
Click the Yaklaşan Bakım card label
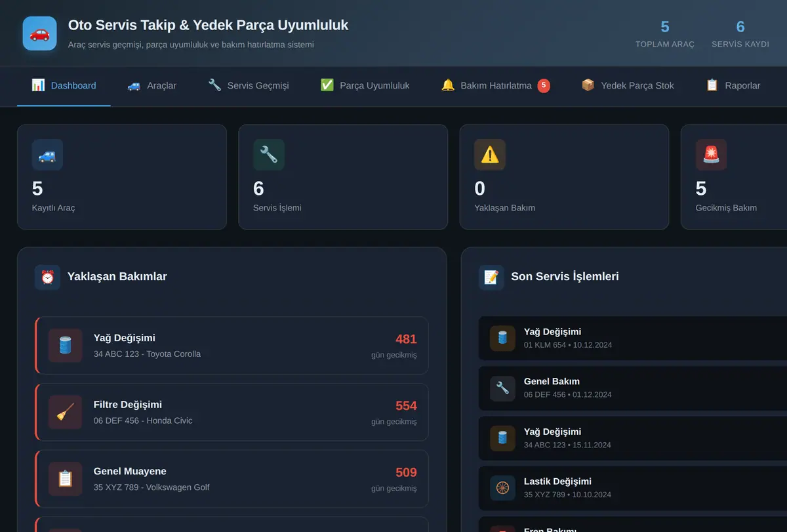(x=505, y=208)
